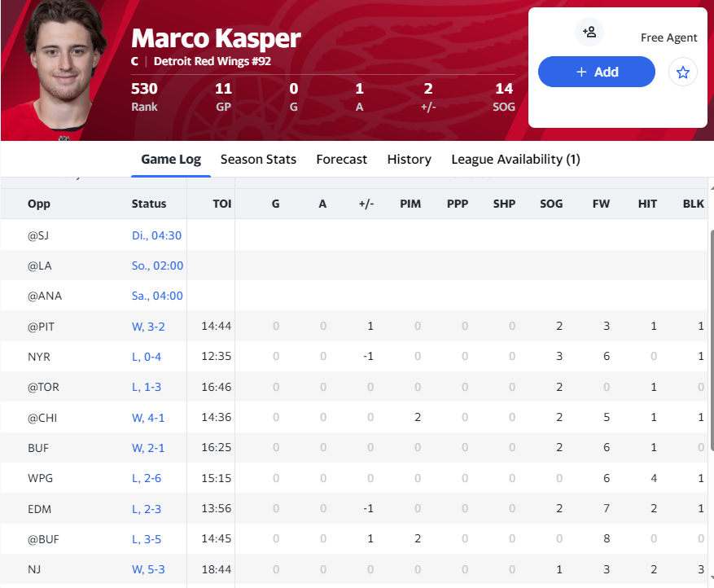View the W, 2-1 game versus BUF
The image size is (714, 588).
coord(148,449)
